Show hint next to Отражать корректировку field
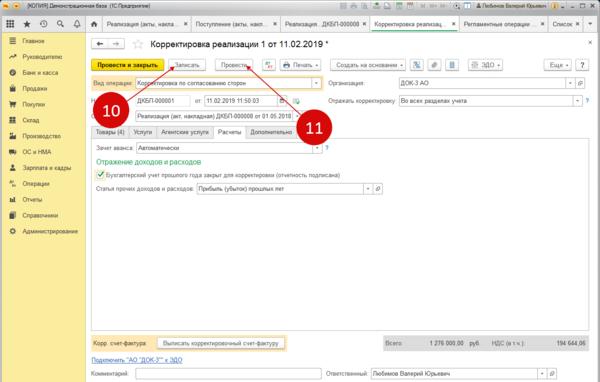This screenshot has width=600, height=382. click(x=587, y=101)
